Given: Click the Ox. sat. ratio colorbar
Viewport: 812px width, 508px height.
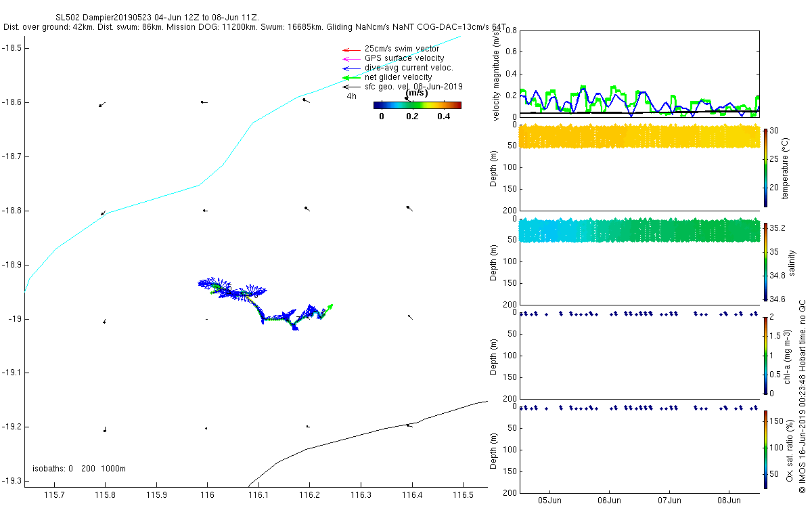Looking at the screenshot, I should [765, 449].
